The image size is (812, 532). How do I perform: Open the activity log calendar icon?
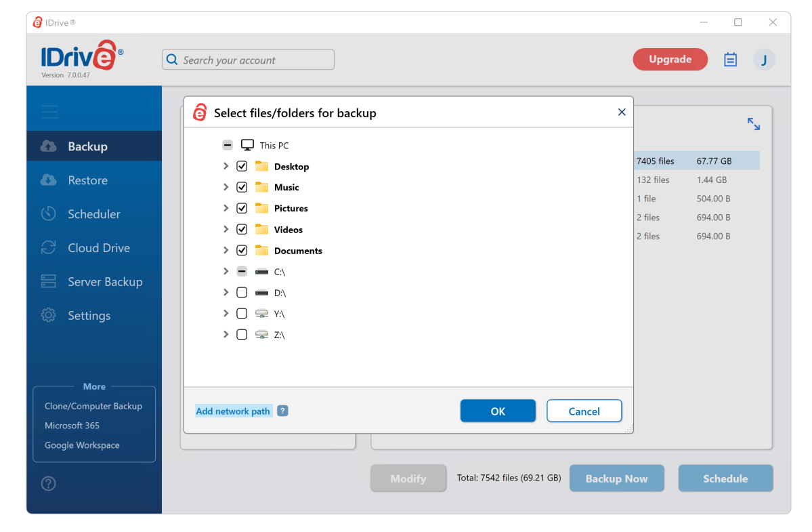[730, 60]
